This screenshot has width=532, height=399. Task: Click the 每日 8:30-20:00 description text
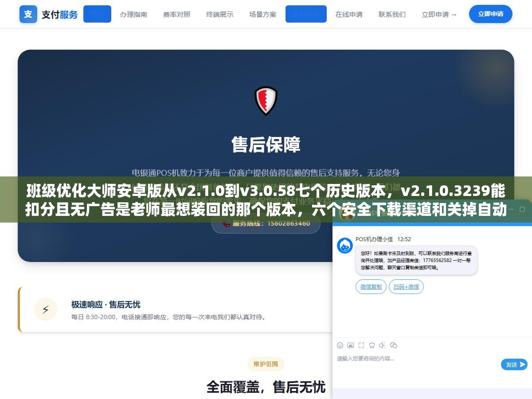point(169,317)
